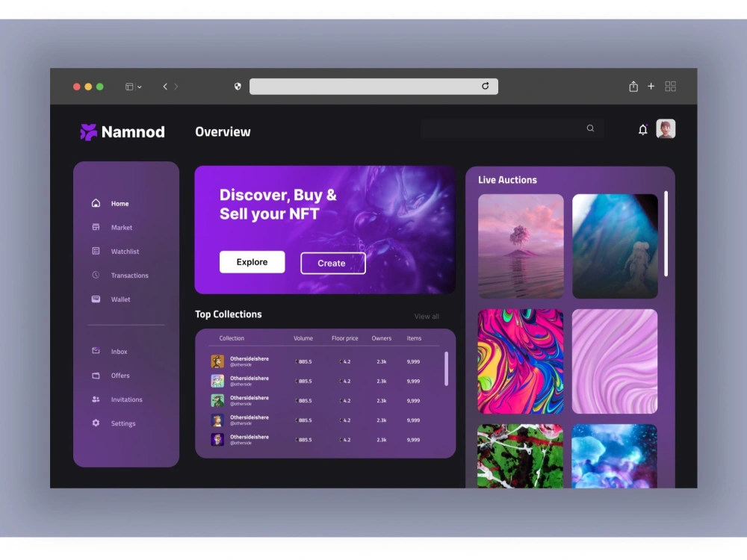Click the privacy shield icon

tap(238, 86)
